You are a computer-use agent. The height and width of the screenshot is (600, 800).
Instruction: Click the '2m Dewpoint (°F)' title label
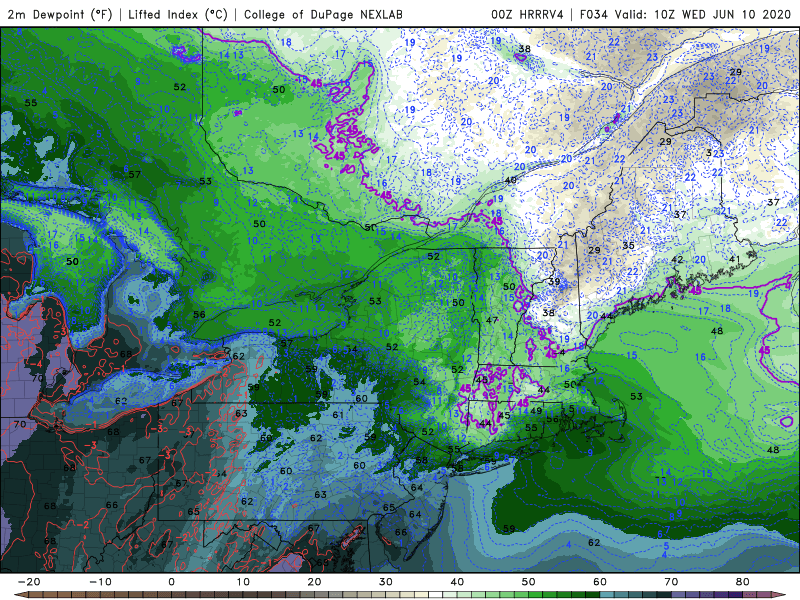coord(60,14)
